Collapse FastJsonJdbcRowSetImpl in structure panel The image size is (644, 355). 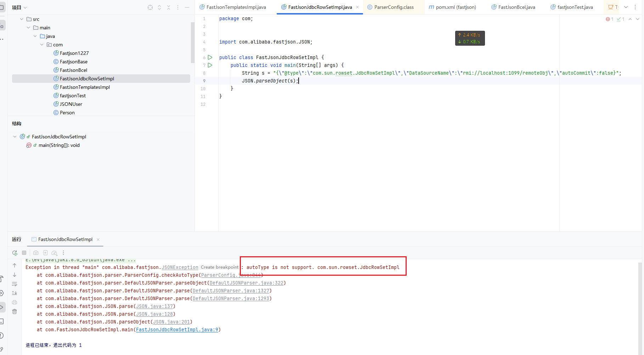(15, 137)
